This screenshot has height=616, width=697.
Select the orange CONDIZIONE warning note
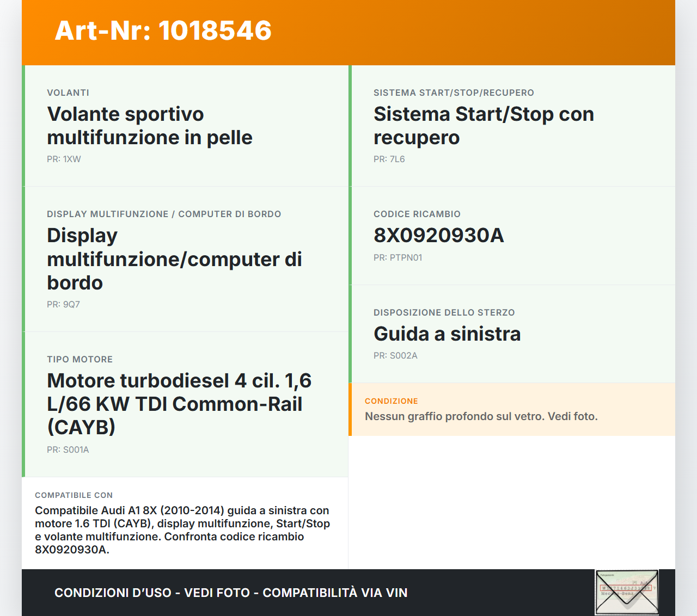(512, 409)
